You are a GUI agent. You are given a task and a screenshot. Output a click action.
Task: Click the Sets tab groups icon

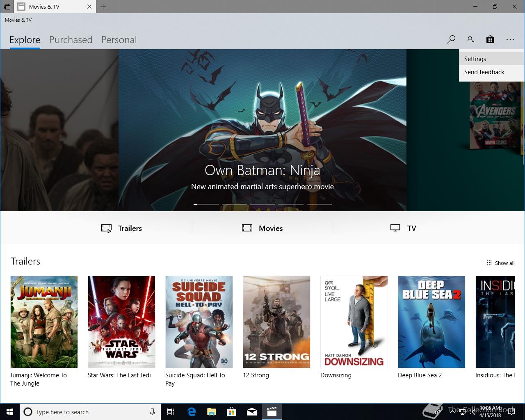7,7
